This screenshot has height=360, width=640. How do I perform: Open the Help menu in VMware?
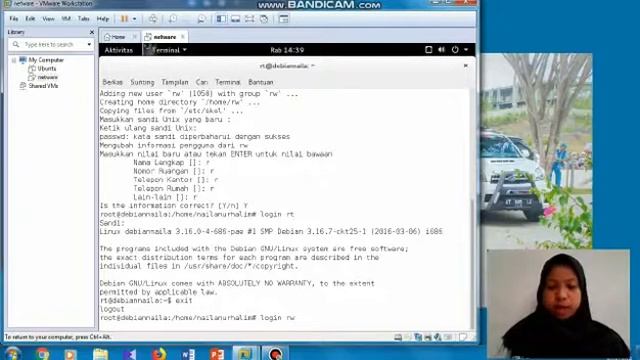pos(102,19)
